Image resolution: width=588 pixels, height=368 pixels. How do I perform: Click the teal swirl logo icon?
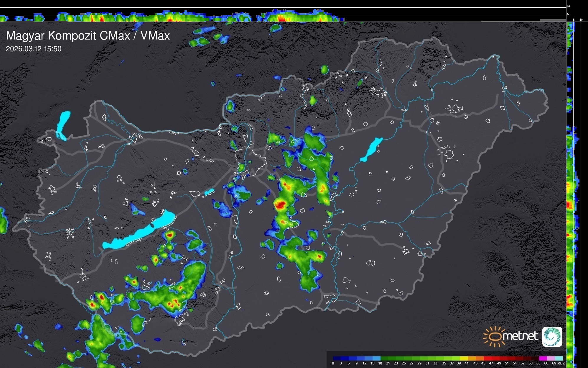pyautogui.click(x=552, y=336)
